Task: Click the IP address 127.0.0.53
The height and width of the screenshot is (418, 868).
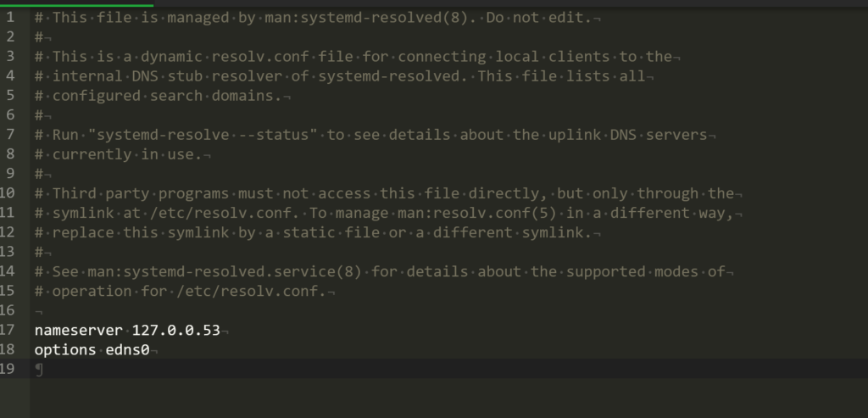Action: click(x=175, y=330)
